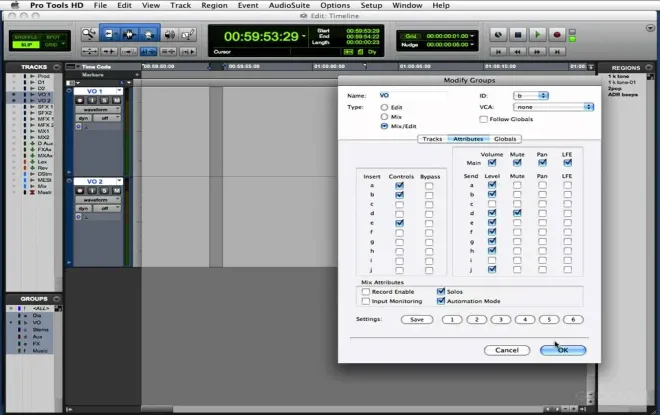Select the Scrubber speaker tool
The height and width of the screenshot is (415, 660).
tap(169, 35)
